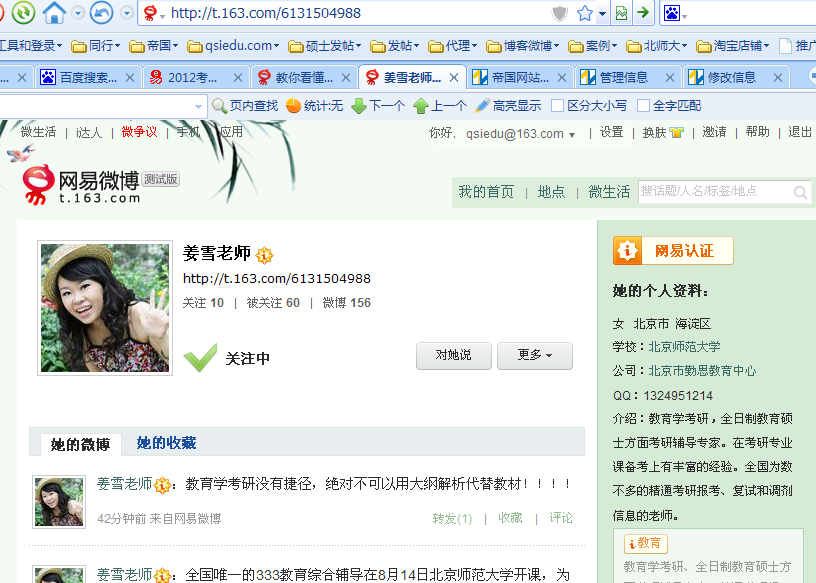Expand the 工具和登录 bookmark menu
The height and width of the screenshot is (583, 816).
click(30, 46)
